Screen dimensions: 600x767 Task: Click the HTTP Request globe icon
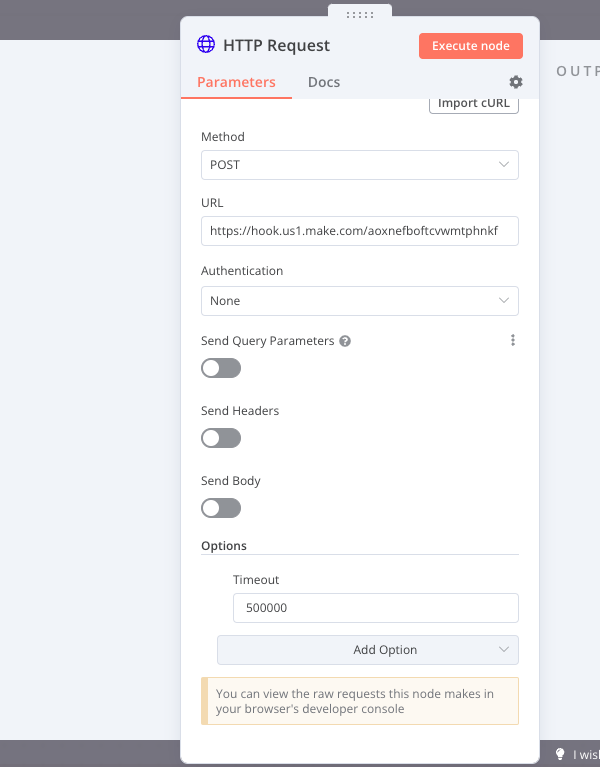point(206,45)
